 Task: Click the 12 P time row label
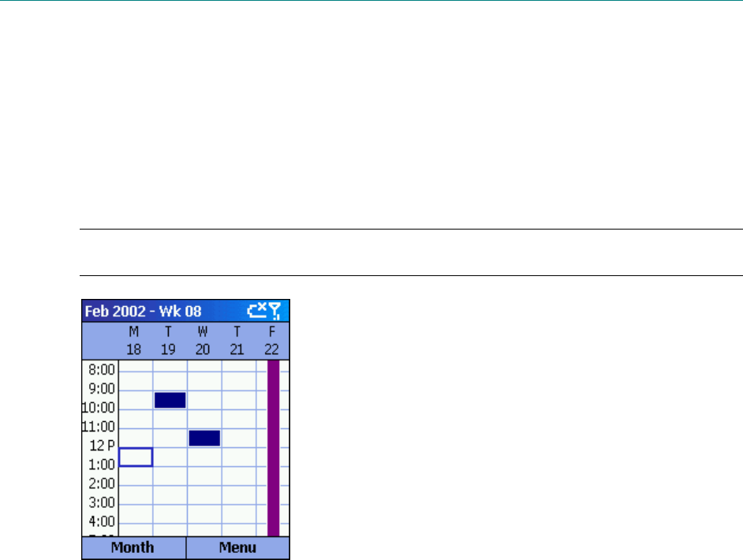(x=103, y=446)
